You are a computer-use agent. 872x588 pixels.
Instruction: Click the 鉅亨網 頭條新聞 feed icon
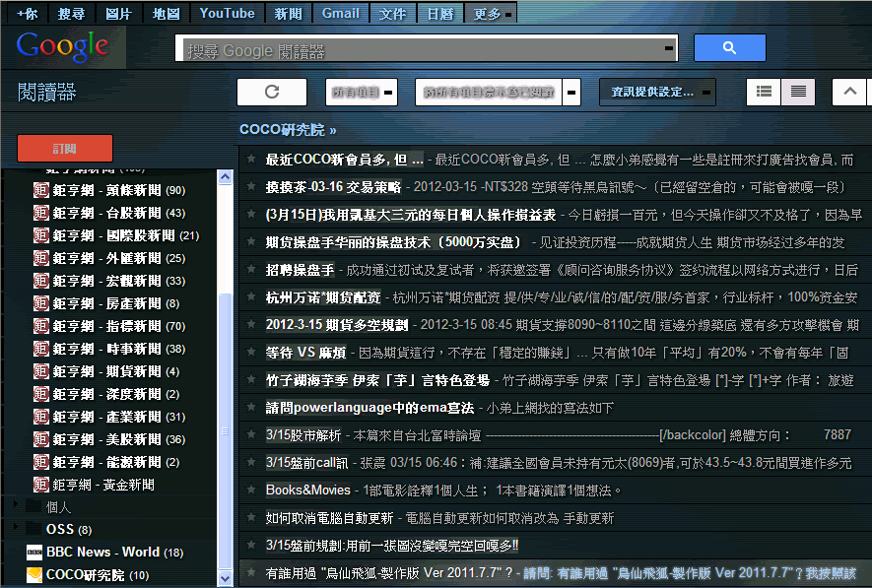click(x=41, y=190)
